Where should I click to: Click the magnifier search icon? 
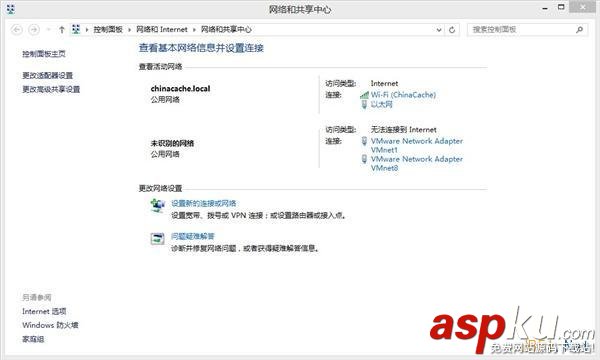click(x=579, y=29)
